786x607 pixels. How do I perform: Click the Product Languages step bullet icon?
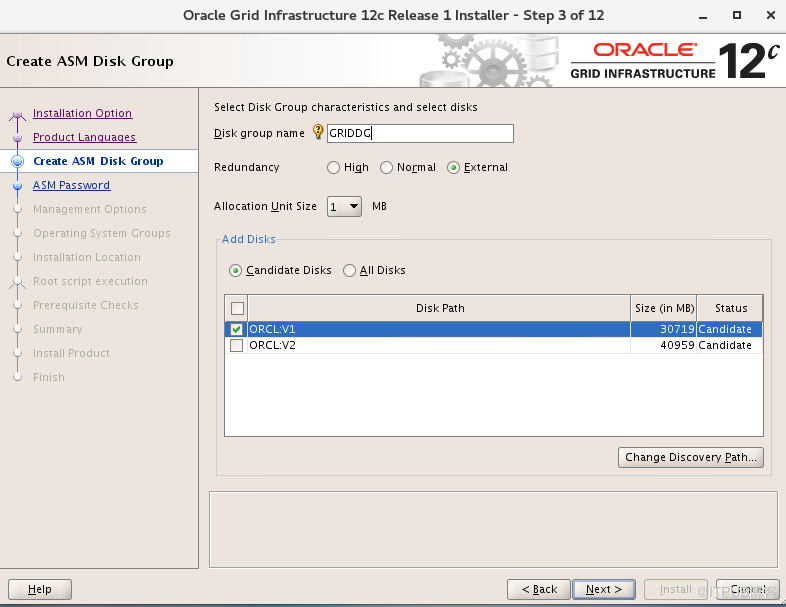[x=18, y=137]
